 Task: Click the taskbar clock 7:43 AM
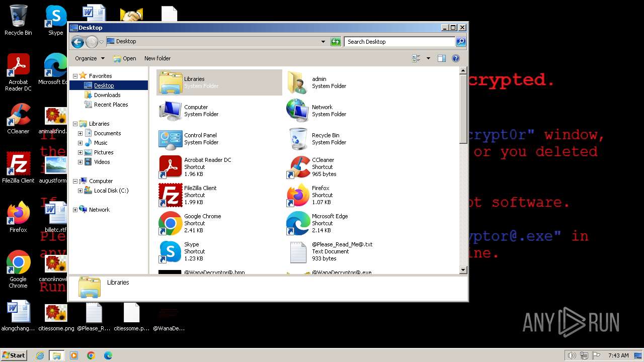click(618, 355)
